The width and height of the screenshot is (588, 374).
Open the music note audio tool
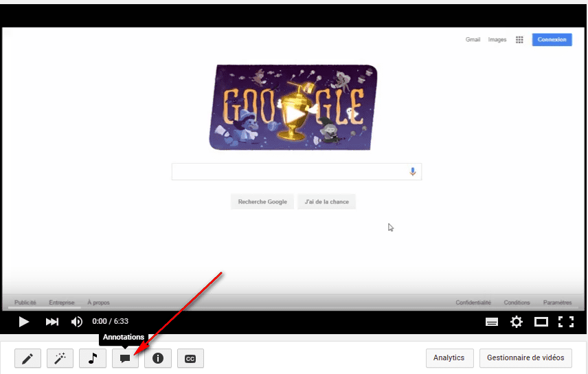93,358
